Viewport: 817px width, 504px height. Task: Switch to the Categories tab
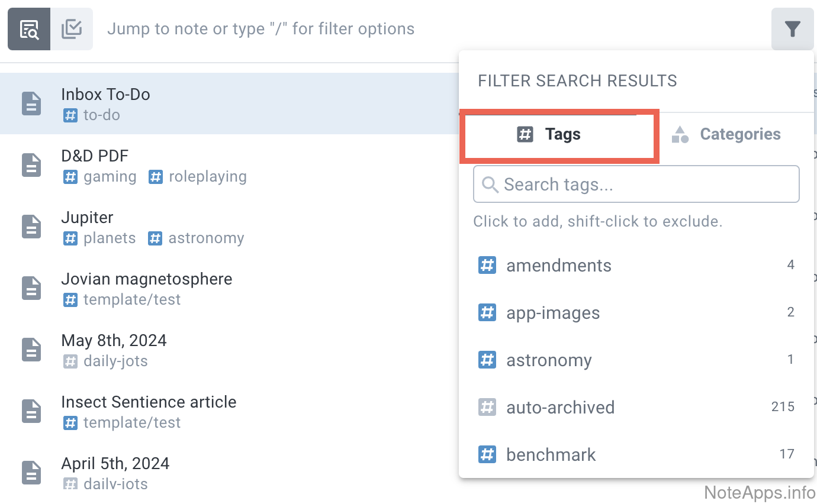click(x=726, y=135)
